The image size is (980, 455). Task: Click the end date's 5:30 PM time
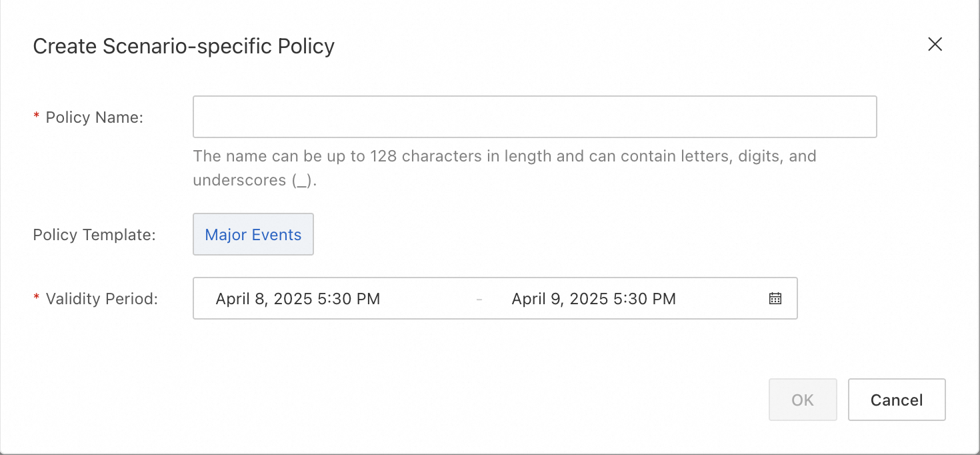click(x=646, y=299)
